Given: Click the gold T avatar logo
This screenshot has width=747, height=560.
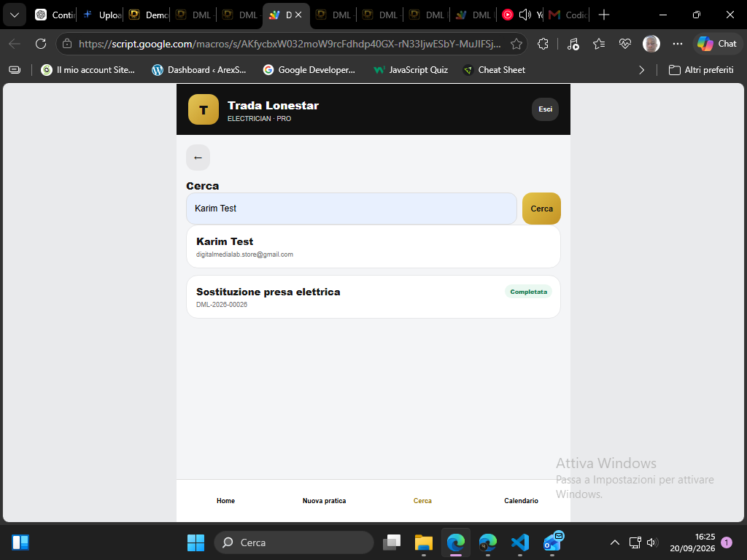Looking at the screenshot, I should tap(204, 109).
